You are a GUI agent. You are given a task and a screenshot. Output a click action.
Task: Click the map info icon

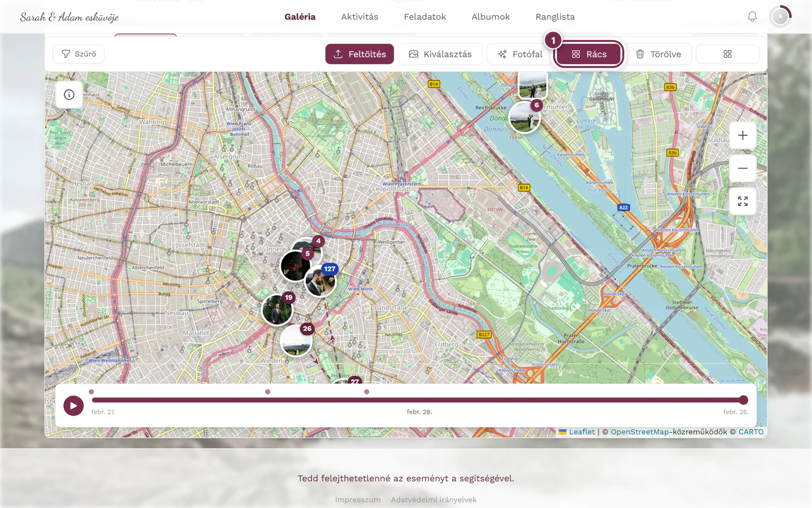tap(69, 95)
